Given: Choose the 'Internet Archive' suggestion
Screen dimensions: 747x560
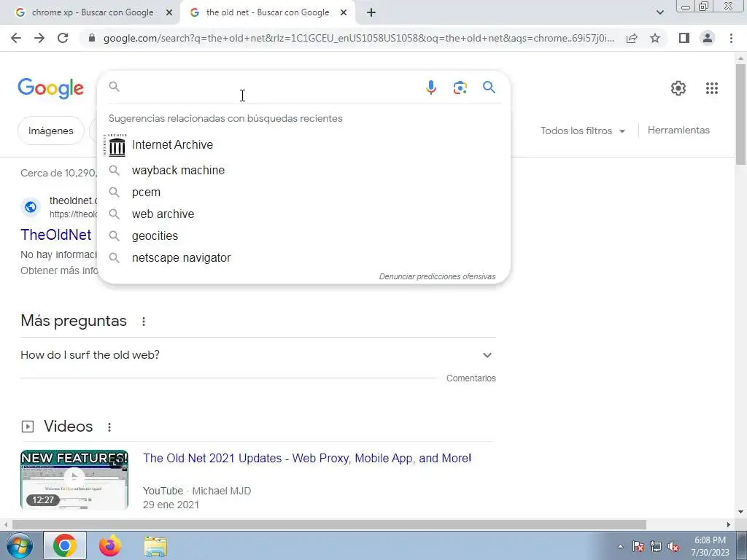Looking at the screenshot, I should (303, 145).
